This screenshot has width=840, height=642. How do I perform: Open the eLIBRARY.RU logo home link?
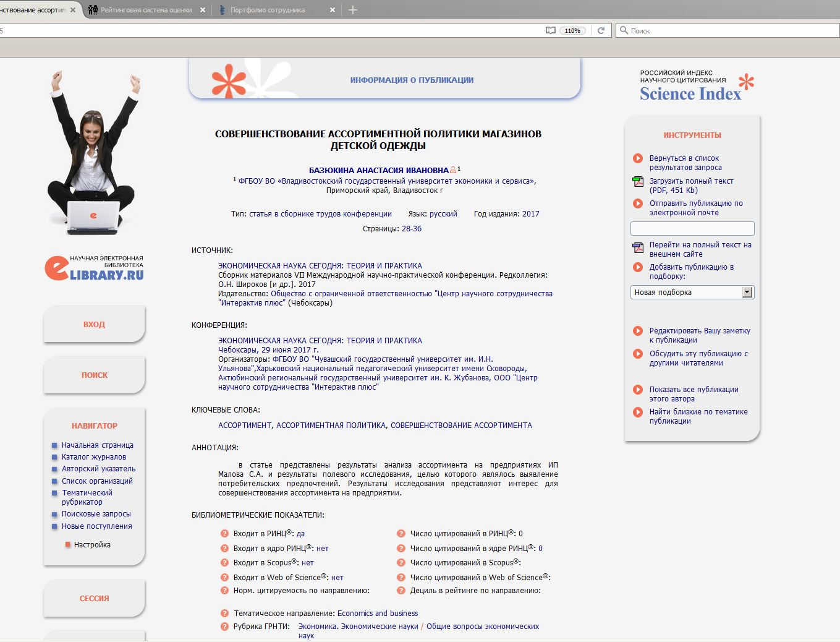pos(94,268)
